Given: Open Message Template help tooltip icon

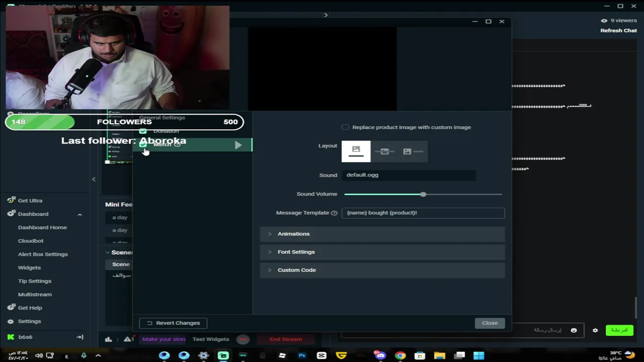Looking at the screenshot, I should (334, 213).
